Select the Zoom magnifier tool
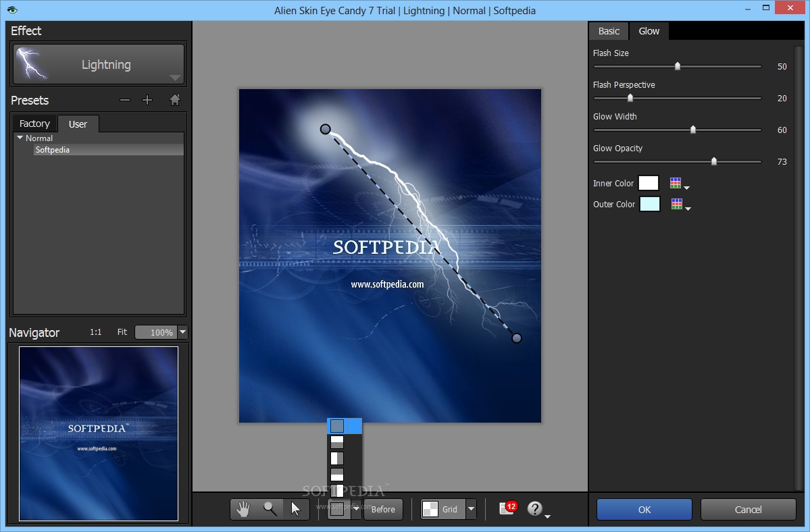The height and width of the screenshot is (532, 810). click(x=270, y=509)
